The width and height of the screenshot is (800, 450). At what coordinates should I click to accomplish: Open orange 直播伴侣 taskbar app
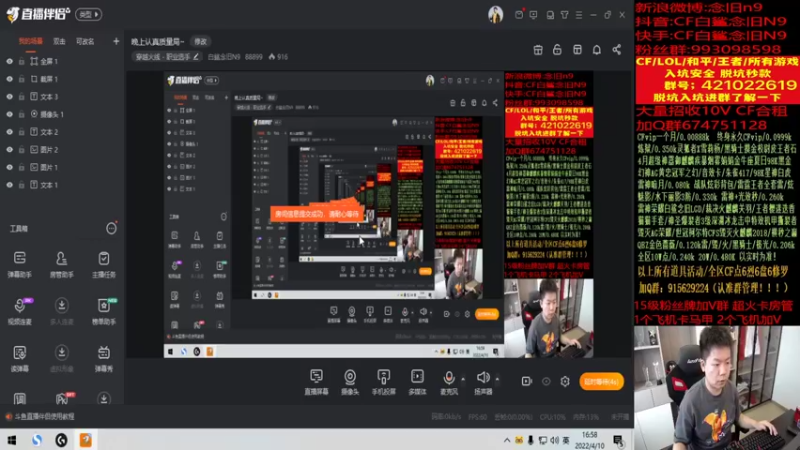coord(86,440)
